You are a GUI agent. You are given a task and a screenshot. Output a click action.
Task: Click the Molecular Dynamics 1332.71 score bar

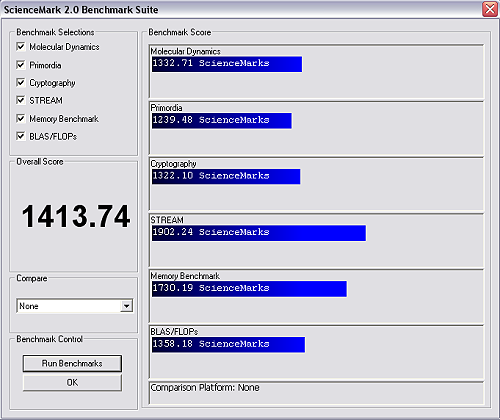(x=227, y=64)
